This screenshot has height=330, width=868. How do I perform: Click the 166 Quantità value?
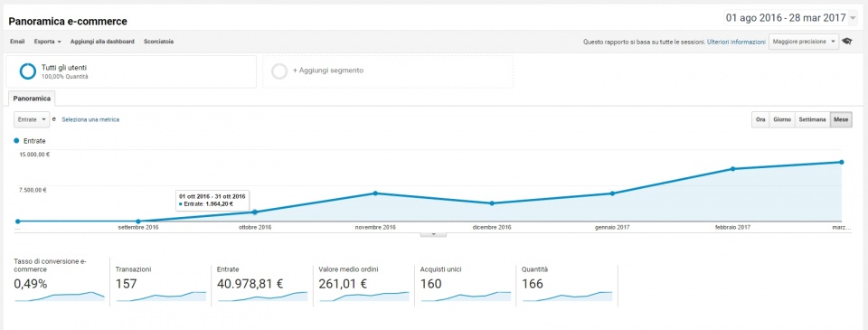point(533,284)
